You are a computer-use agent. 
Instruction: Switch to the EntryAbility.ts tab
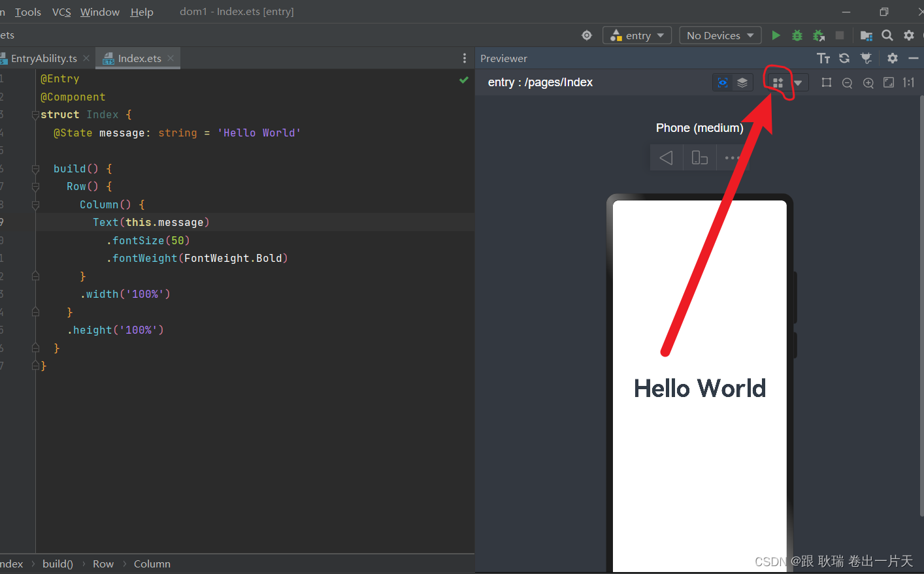tap(43, 58)
